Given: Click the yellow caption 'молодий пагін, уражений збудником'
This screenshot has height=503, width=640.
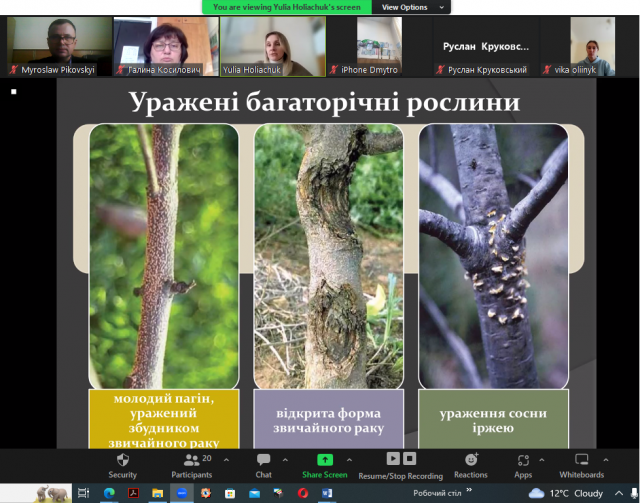Looking at the screenshot, I should [164, 419].
